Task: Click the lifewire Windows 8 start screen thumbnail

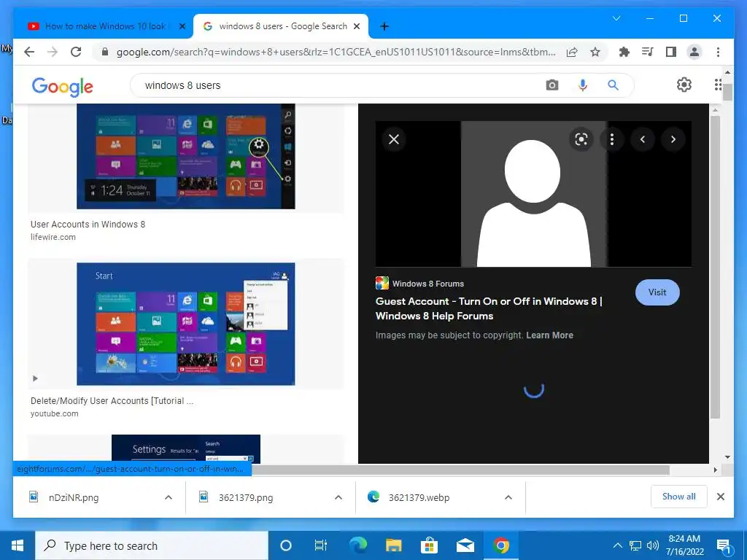Action: coord(186,156)
